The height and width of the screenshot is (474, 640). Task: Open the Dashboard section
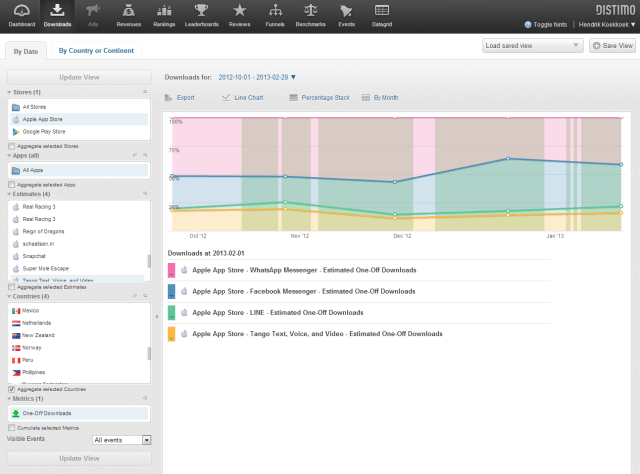(22, 13)
